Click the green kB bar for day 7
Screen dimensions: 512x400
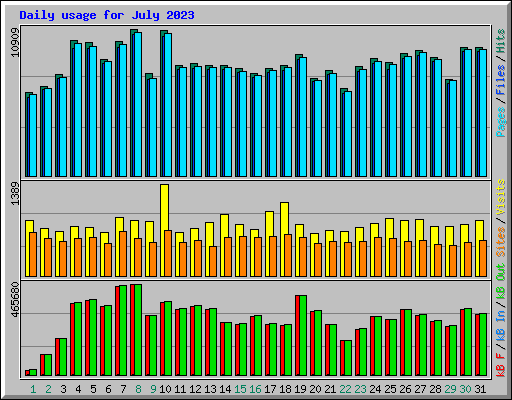tap(123, 330)
